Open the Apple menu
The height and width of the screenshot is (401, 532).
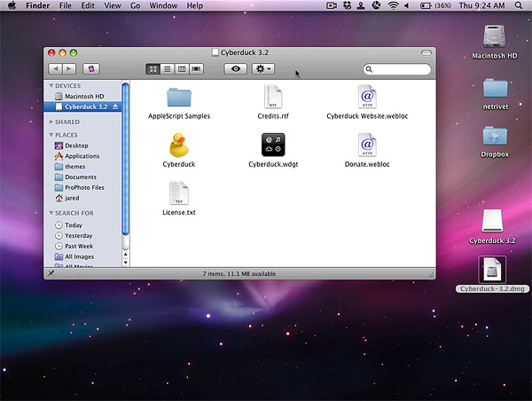click(12, 5)
